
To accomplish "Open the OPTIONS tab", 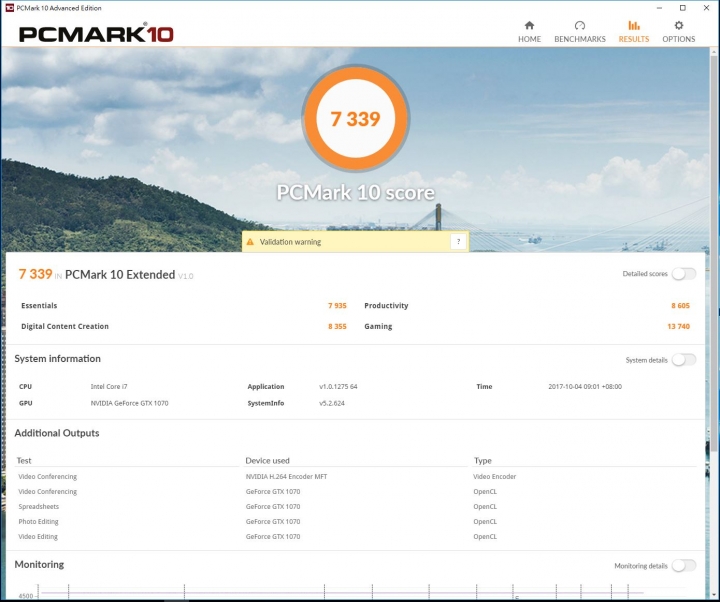I will (678, 32).
